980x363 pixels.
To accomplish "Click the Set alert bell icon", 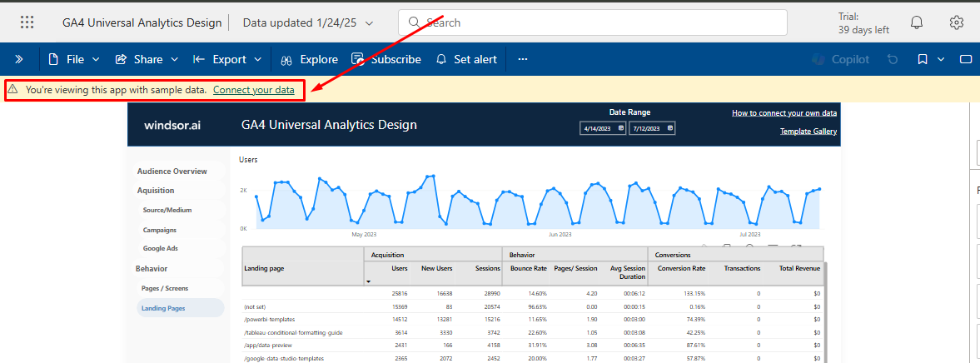I will click(441, 59).
